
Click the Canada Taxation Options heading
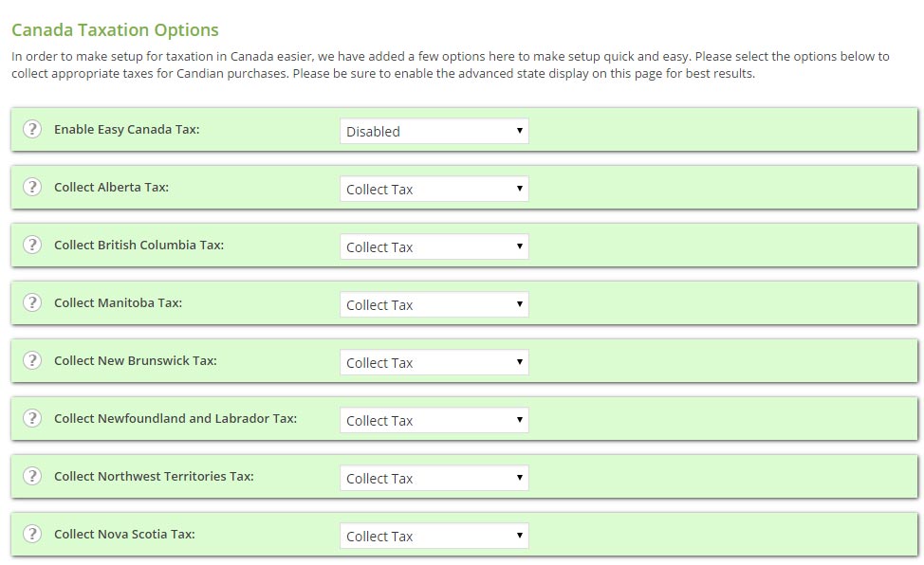pyautogui.click(x=115, y=30)
